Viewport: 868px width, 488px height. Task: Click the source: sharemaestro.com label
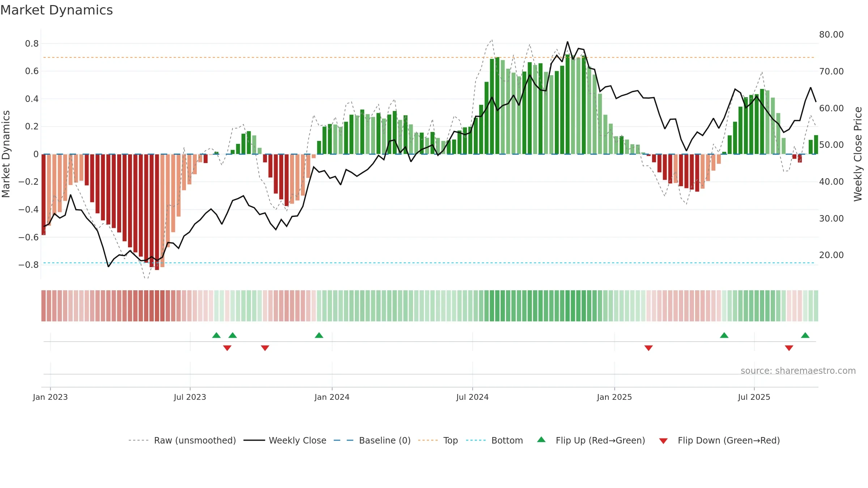[x=798, y=371]
